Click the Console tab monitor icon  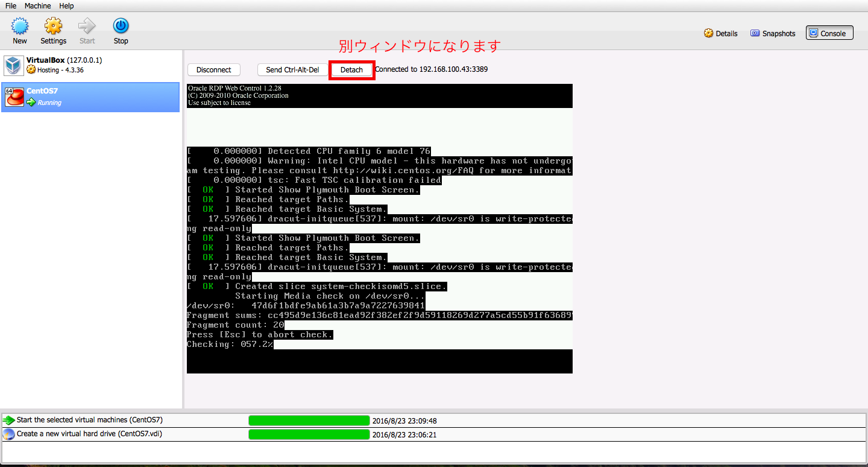pyautogui.click(x=813, y=33)
